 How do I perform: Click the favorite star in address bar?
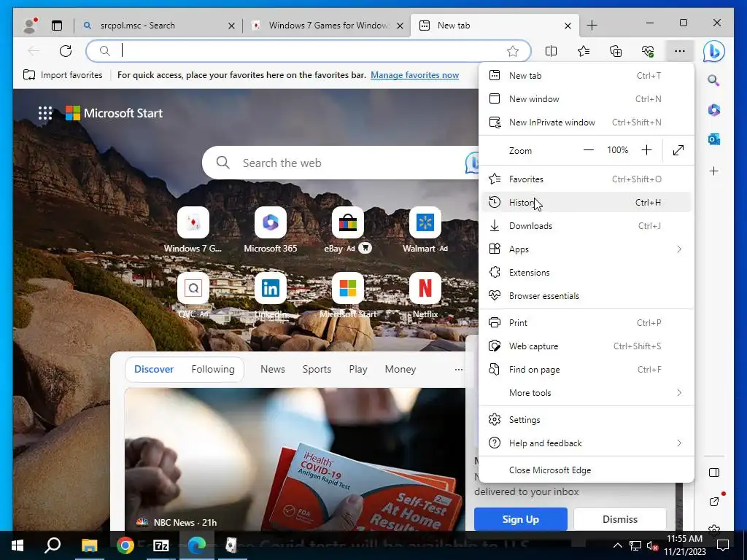[513, 51]
